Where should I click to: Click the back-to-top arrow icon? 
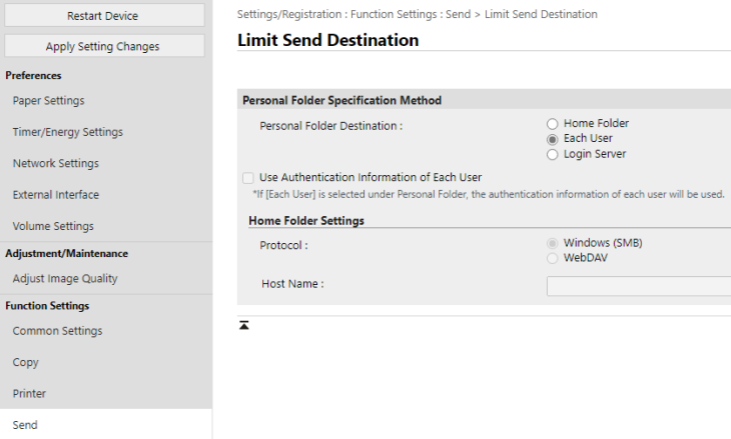[243, 325]
